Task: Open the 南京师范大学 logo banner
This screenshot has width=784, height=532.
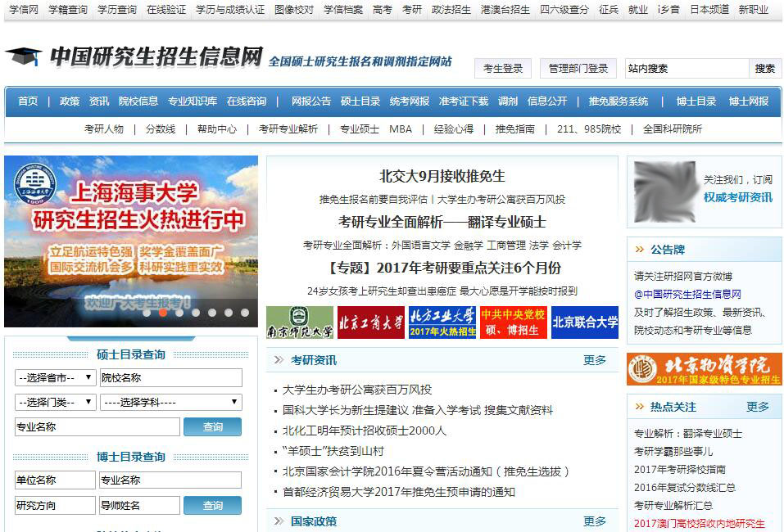Action: (x=300, y=321)
